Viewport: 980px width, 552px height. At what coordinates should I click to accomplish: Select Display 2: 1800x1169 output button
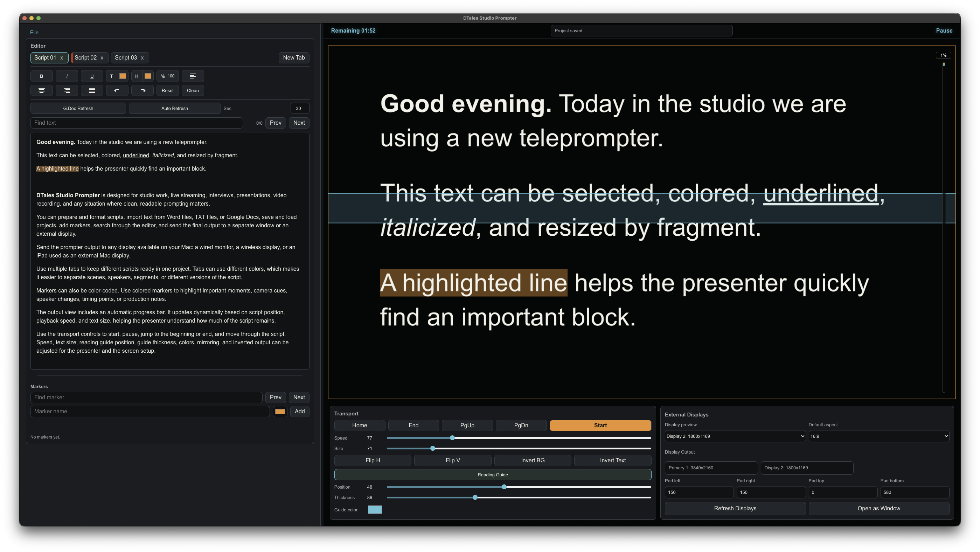coord(807,468)
